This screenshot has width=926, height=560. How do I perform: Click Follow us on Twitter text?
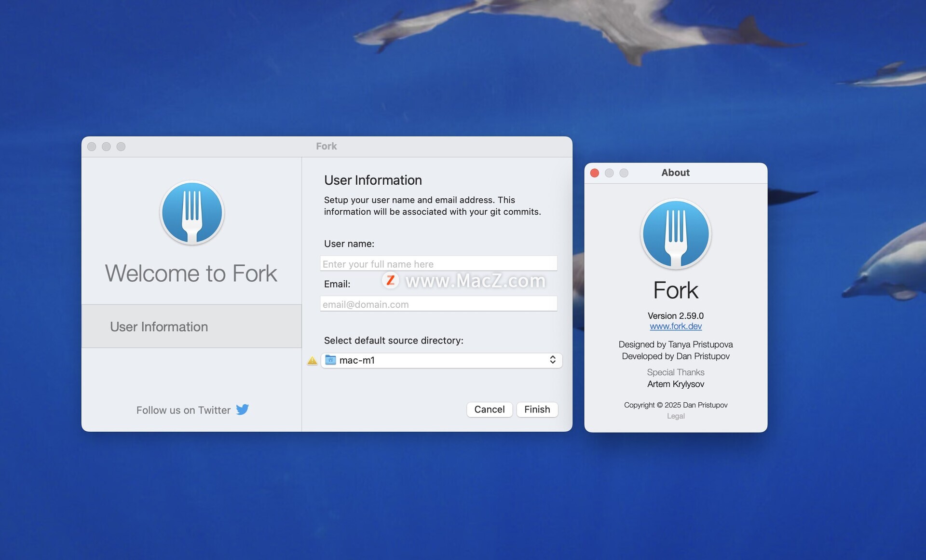(x=183, y=410)
